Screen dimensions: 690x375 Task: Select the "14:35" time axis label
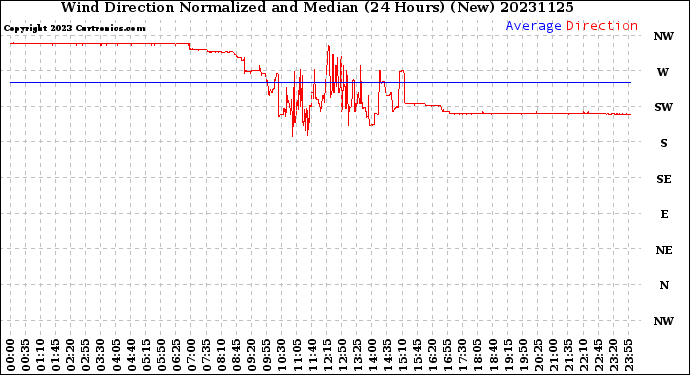click(x=386, y=355)
